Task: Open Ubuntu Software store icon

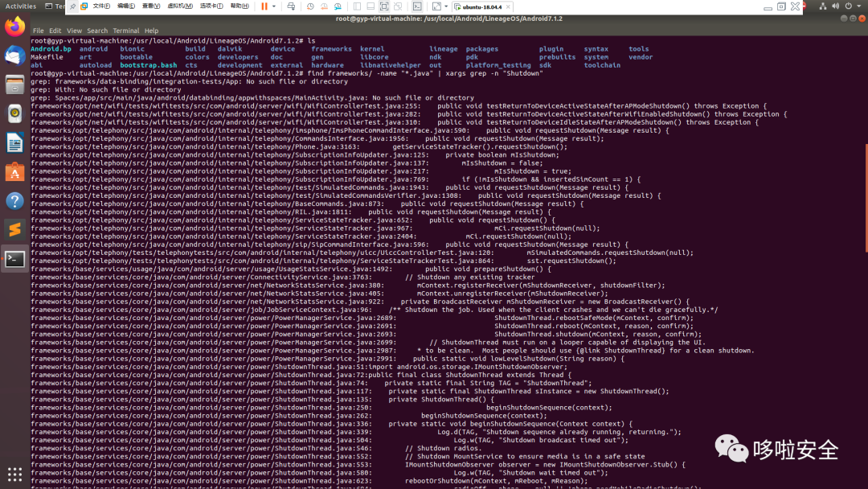Action: click(x=15, y=171)
